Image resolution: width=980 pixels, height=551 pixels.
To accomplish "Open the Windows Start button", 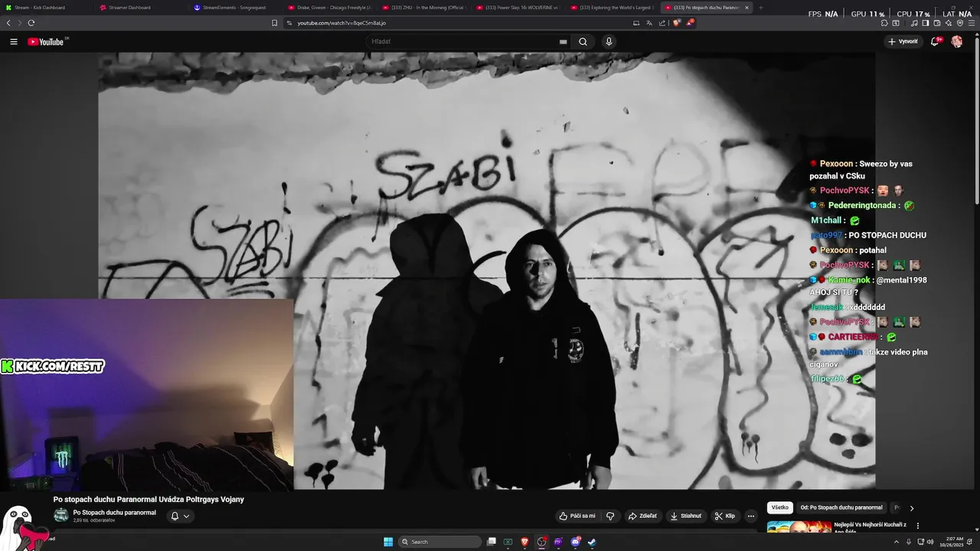I will 388,542.
